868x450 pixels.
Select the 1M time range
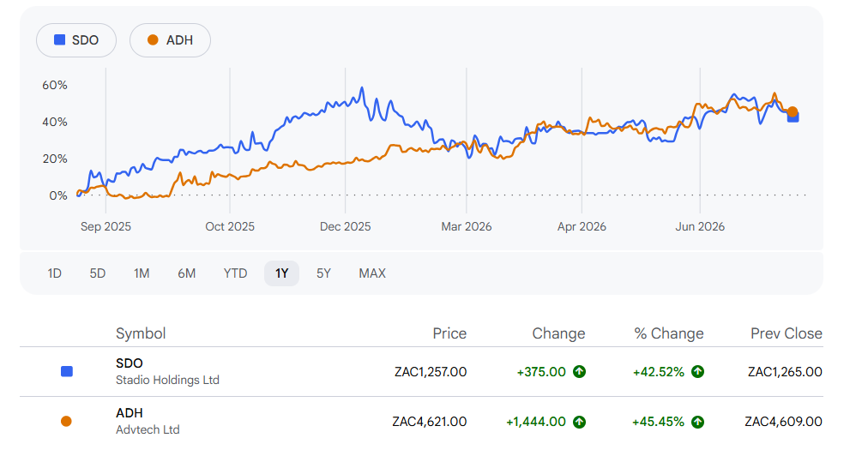tap(142, 273)
